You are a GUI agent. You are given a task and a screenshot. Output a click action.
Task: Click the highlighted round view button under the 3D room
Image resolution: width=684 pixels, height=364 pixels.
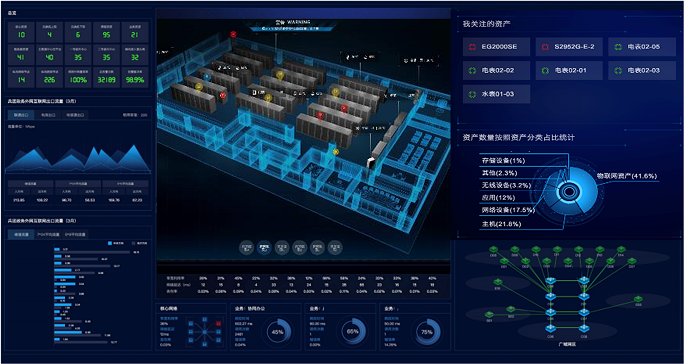click(x=264, y=248)
